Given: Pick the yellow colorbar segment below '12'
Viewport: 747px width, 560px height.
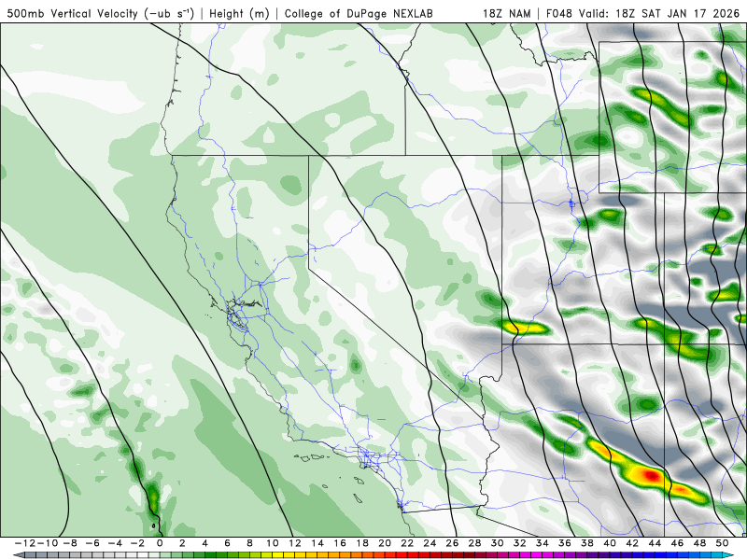Looking at the screenshot, I should pyautogui.click(x=301, y=555).
